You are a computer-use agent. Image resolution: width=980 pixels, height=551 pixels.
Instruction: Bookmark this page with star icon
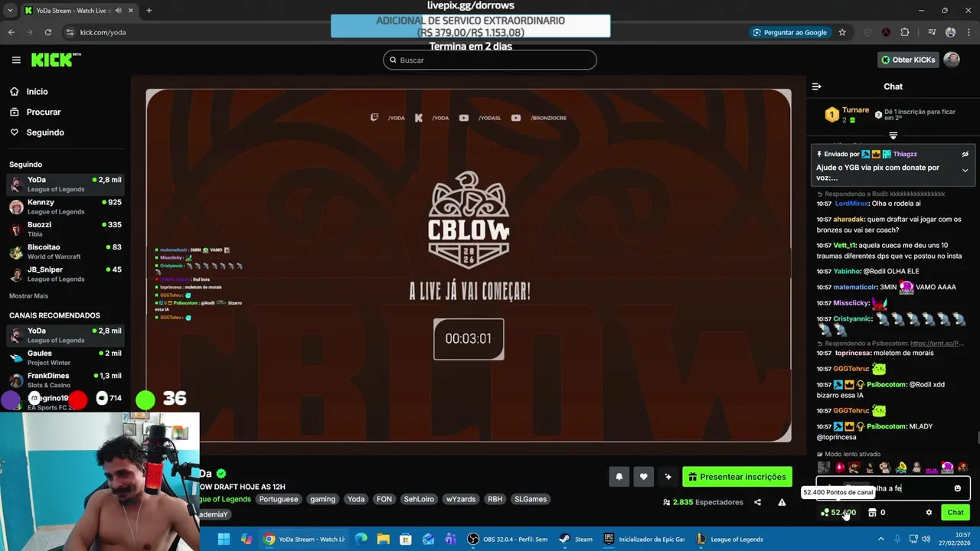[x=842, y=32]
